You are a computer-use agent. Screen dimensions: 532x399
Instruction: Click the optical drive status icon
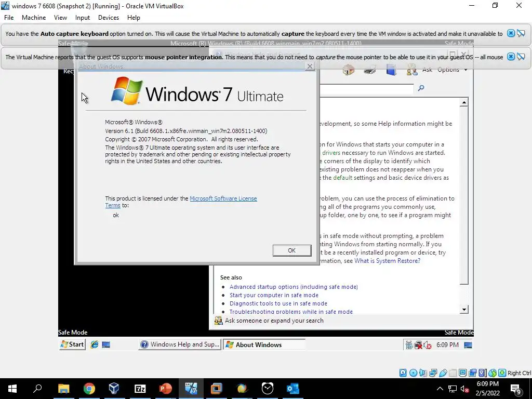(x=413, y=373)
